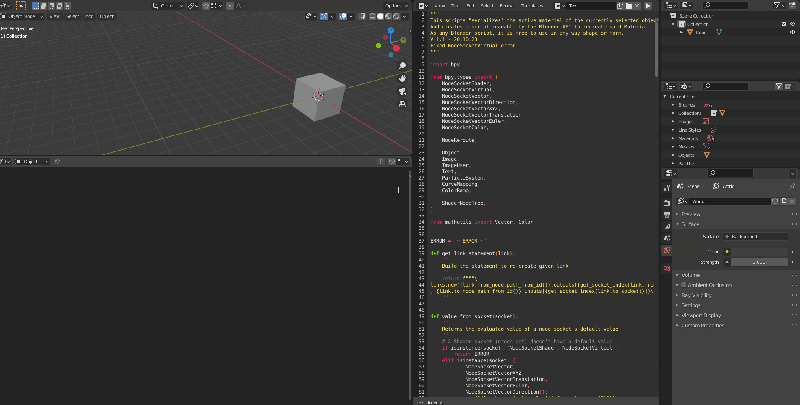
Task: Unlink the world datablock with the X icon
Action: tap(792, 201)
